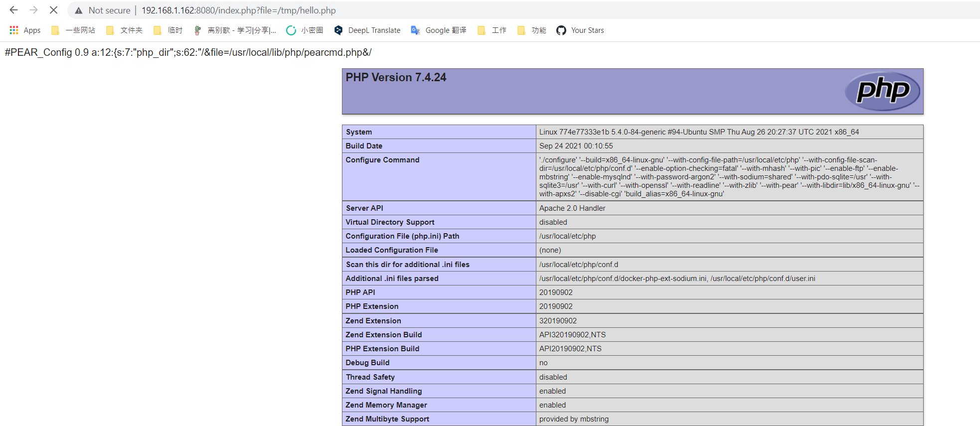The height and width of the screenshot is (426, 980).
Task: Expand the 文件夹 bookmark folder
Action: (125, 30)
